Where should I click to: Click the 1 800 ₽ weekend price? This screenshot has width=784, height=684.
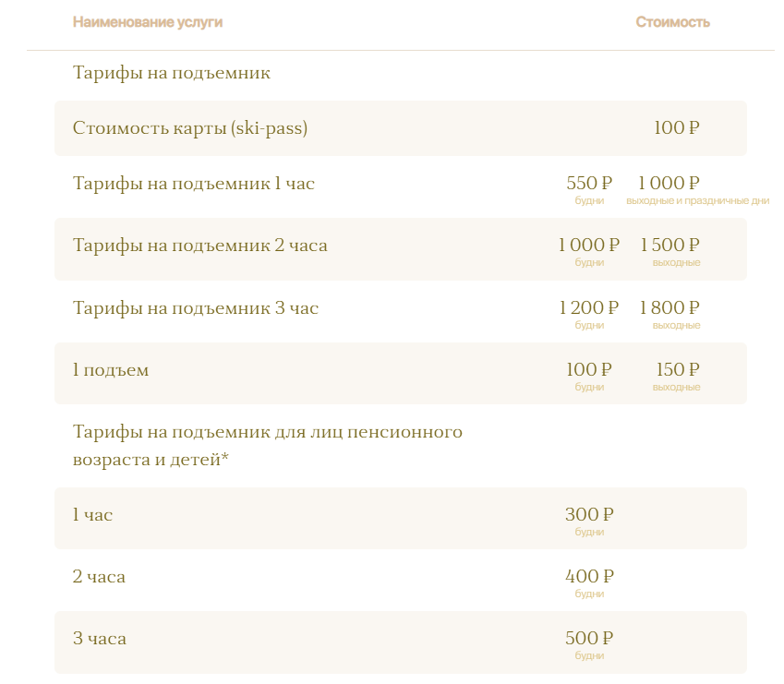click(x=669, y=308)
